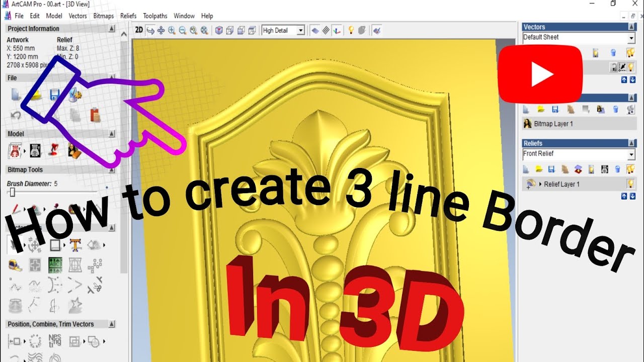Click the Save icon in File panel
This screenshot has width=644, height=362.
click(x=55, y=94)
